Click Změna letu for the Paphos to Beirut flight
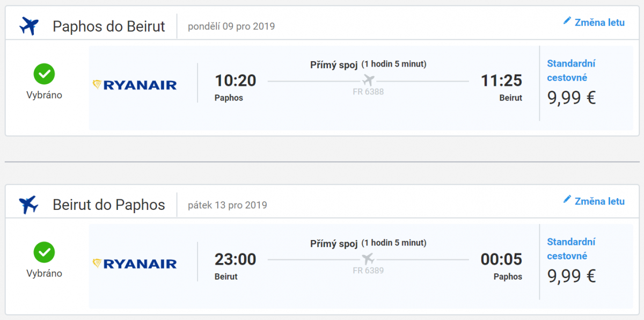Viewport: 644px width, 320px height. 599,23
